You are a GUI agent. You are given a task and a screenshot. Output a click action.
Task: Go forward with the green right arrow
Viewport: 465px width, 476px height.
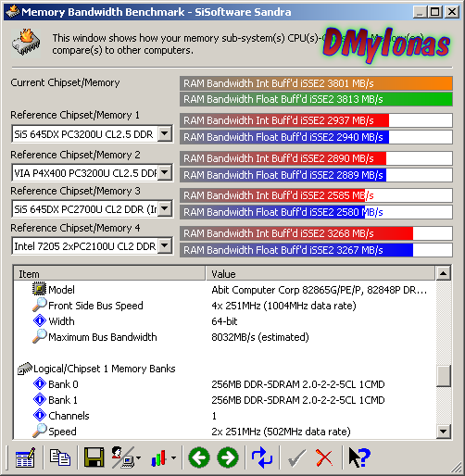point(228,457)
